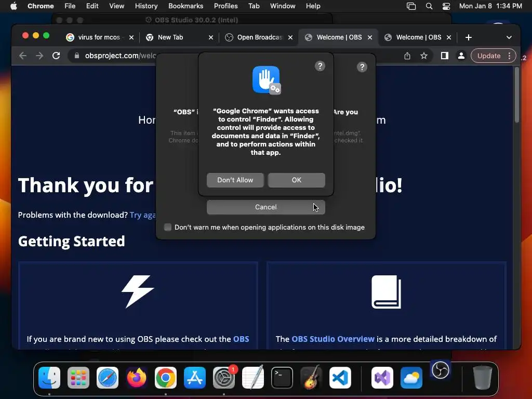The height and width of the screenshot is (399, 532).
Task: Reload the current page
Action: 56,56
